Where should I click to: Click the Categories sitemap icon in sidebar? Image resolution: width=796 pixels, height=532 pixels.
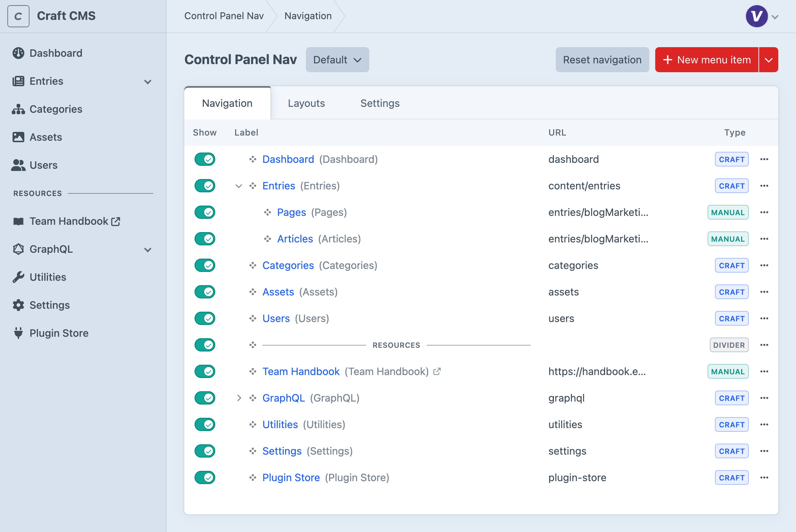coord(18,109)
